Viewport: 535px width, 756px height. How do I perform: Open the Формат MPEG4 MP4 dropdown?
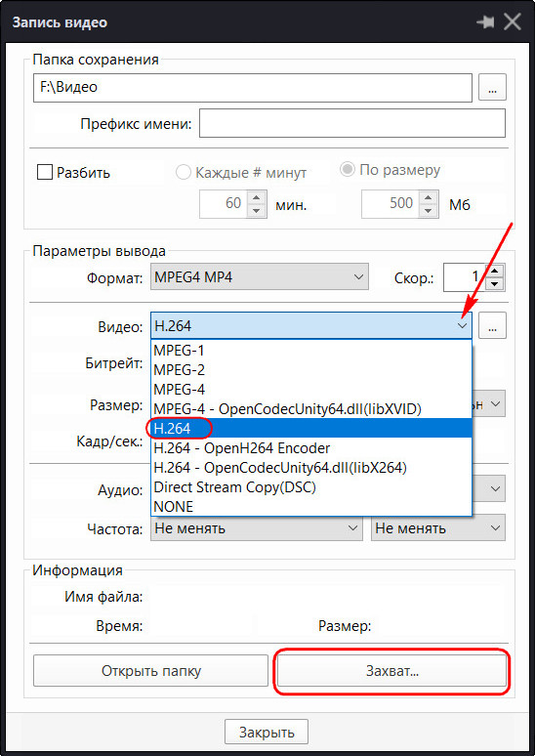260,276
